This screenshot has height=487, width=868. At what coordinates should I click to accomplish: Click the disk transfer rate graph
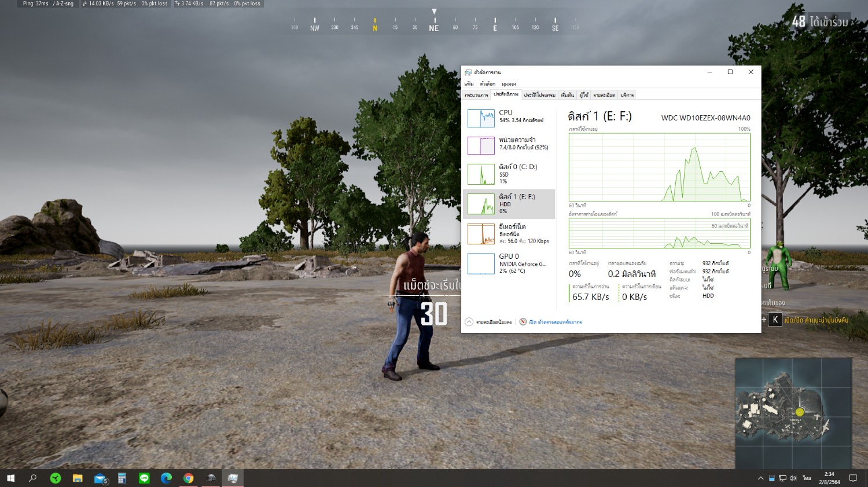[x=660, y=233]
